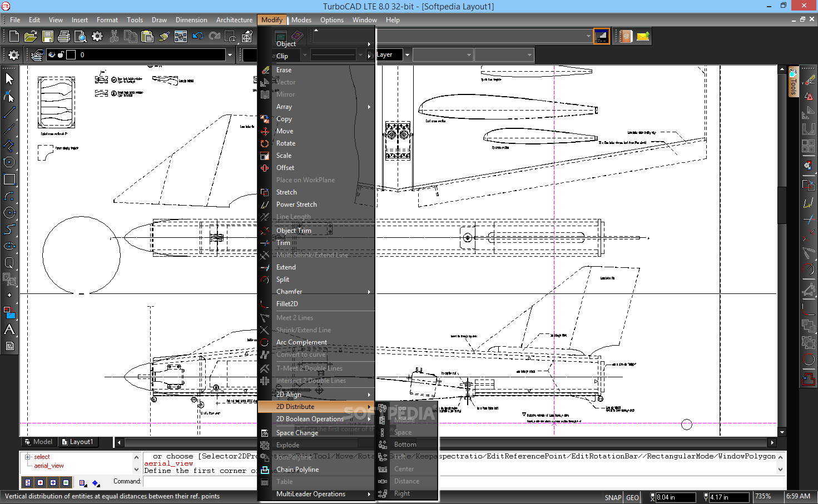Screen dimensions: 818x504
Task: Save the drawing with the floppy disk icon
Action: (x=48, y=37)
